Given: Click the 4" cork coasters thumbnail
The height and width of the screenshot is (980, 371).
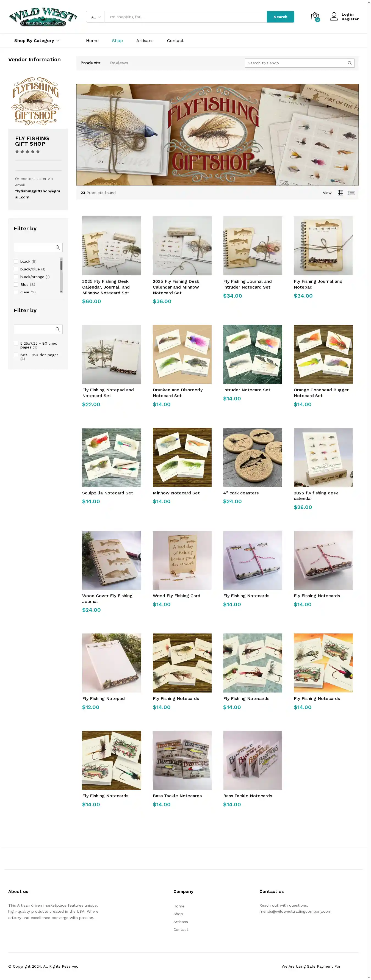Looking at the screenshot, I should pos(253,457).
